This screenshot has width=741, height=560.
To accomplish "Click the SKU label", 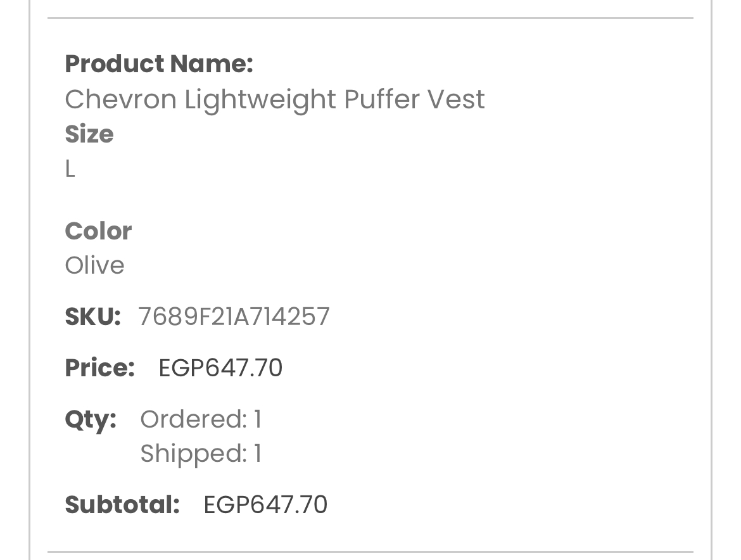I will pyautogui.click(x=92, y=317).
